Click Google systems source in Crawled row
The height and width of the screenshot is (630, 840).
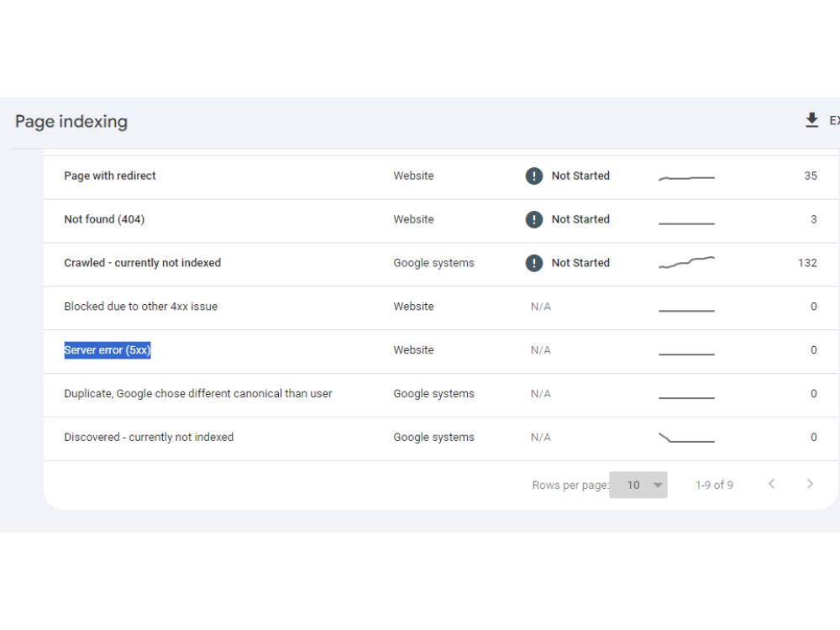[x=434, y=263]
